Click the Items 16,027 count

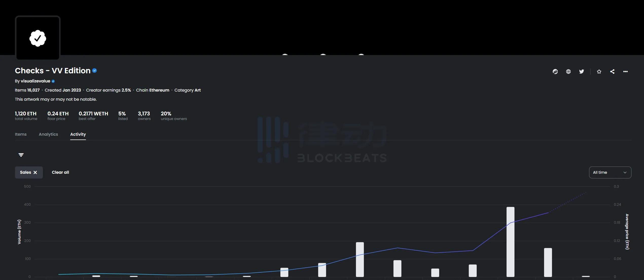click(x=27, y=90)
